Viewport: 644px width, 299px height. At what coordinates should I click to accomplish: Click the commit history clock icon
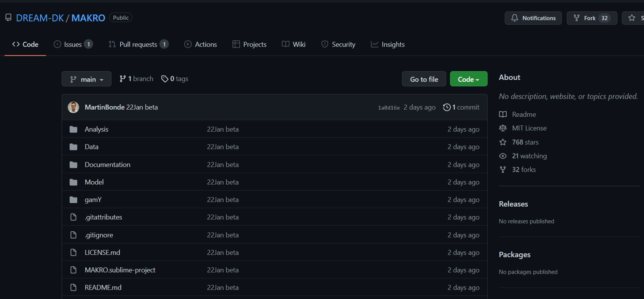coord(446,107)
